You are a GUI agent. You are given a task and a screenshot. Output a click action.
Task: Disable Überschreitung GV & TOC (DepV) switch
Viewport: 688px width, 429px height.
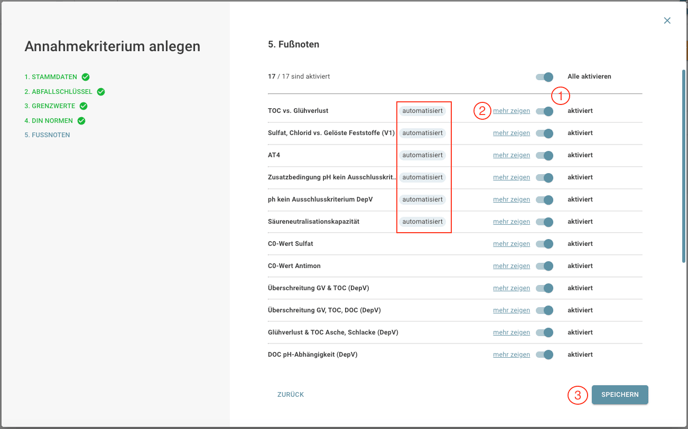click(545, 288)
